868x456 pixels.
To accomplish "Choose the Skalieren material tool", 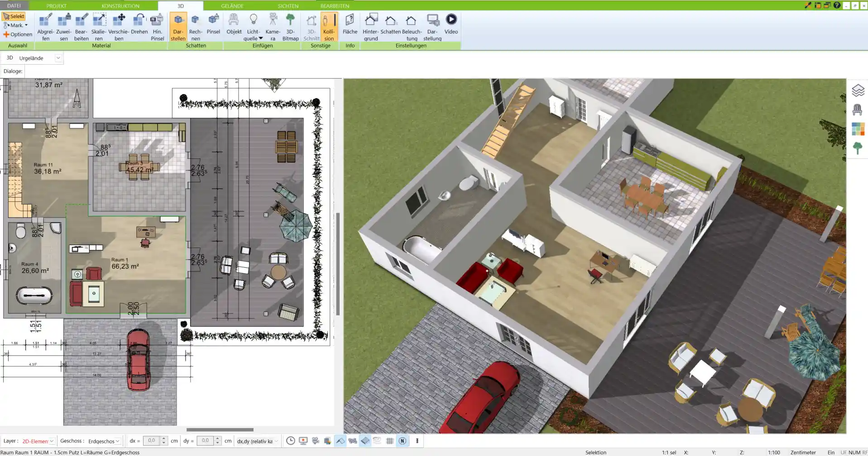I will tap(99, 27).
